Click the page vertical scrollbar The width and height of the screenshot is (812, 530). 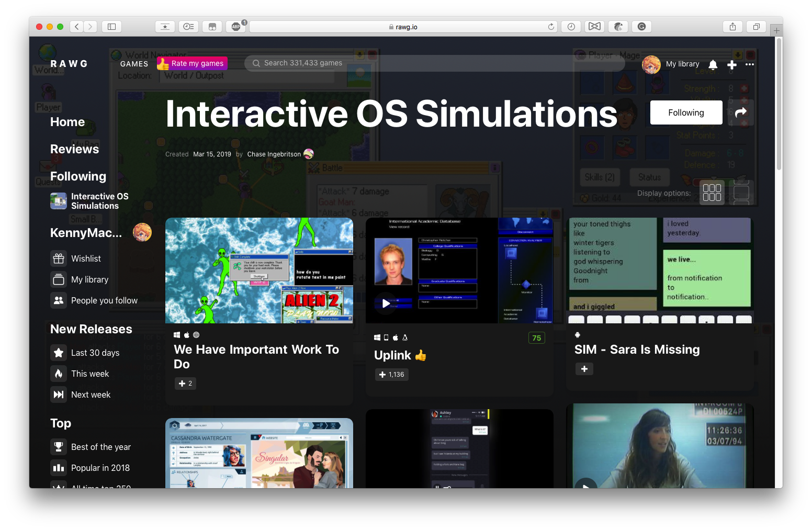(779, 105)
